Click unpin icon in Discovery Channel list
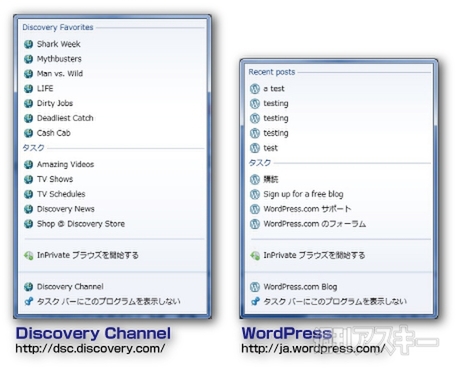The image size is (457, 373). [29, 302]
